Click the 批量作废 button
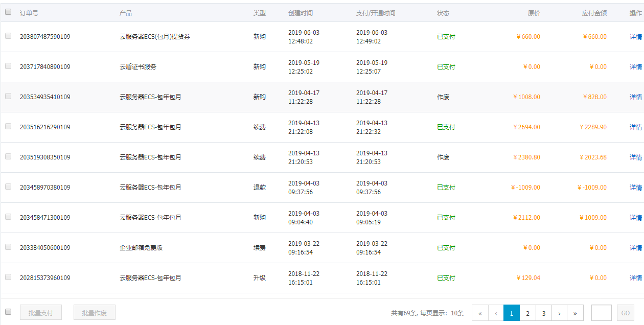The image size is (644, 325). tap(95, 313)
